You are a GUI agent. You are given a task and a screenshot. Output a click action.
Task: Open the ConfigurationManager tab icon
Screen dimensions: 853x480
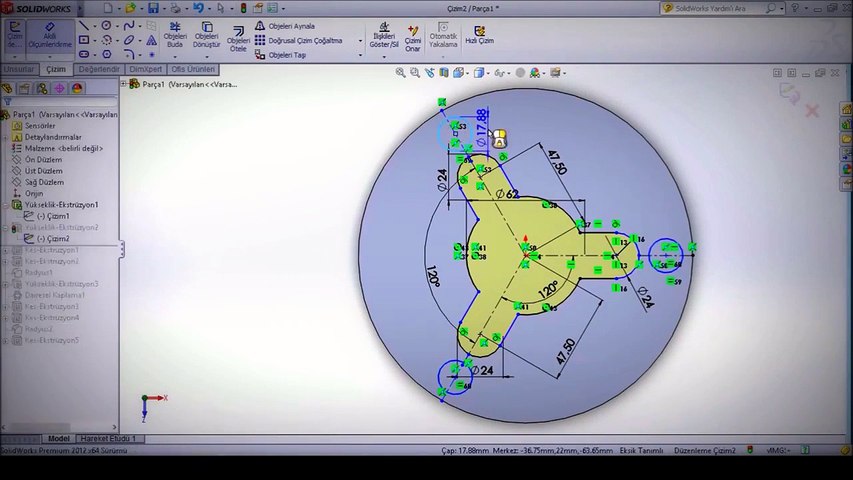(42, 88)
